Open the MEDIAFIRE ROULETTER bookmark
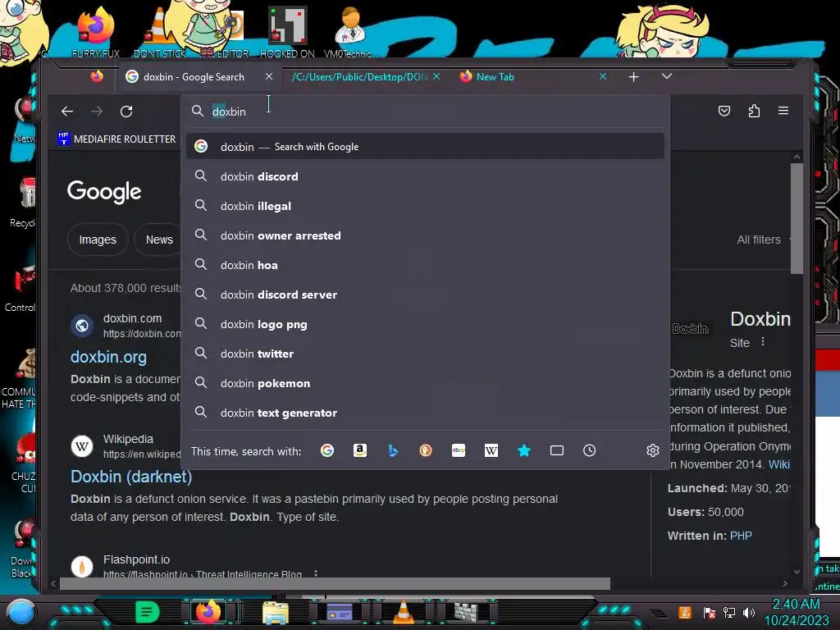 [116, 139]
